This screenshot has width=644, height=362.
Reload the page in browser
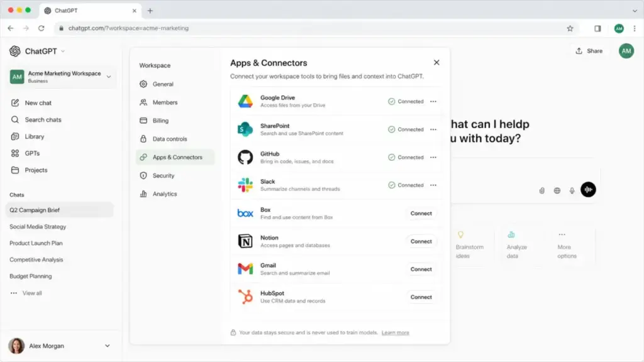42,28
